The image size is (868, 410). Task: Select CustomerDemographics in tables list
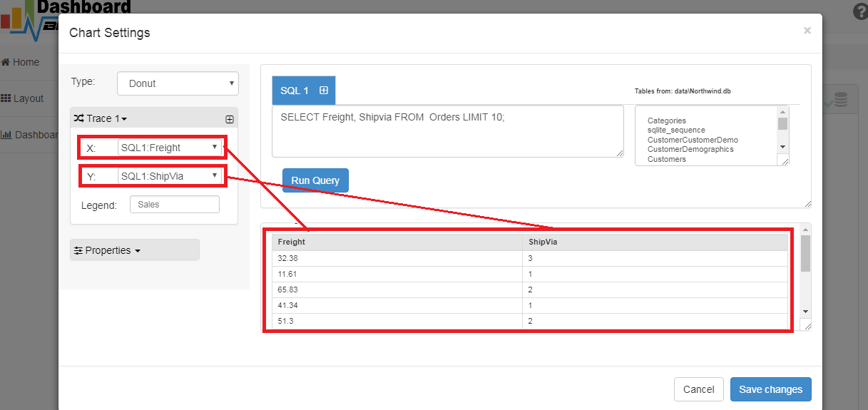coord(690,150)
